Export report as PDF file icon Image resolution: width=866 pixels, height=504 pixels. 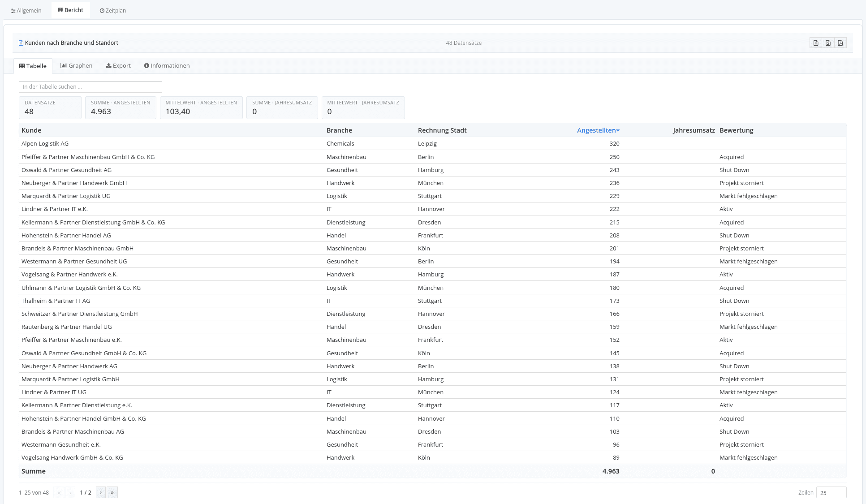coord(840,43)
